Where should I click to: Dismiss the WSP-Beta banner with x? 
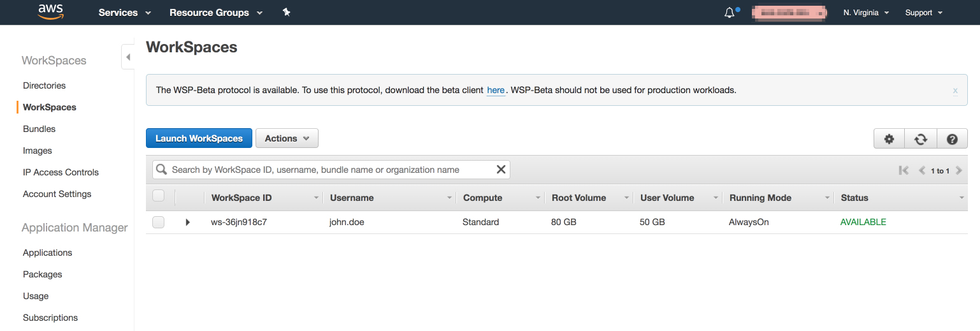[955, 91]
